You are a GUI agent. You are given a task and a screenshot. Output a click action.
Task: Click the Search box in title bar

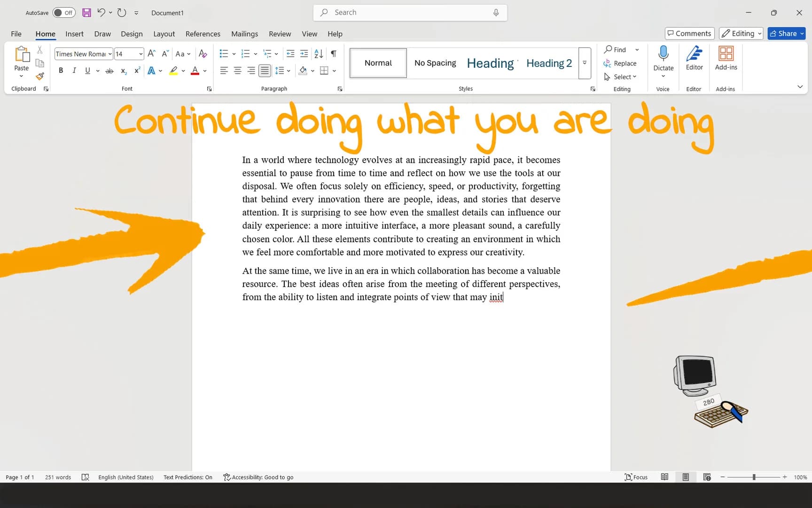(410, 13)
